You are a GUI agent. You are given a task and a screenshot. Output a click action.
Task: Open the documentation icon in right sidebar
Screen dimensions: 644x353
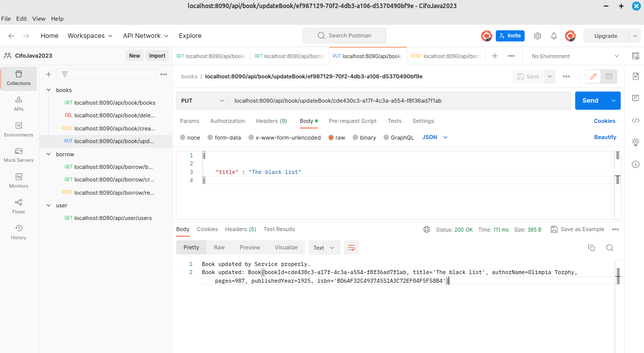point(636,76)
